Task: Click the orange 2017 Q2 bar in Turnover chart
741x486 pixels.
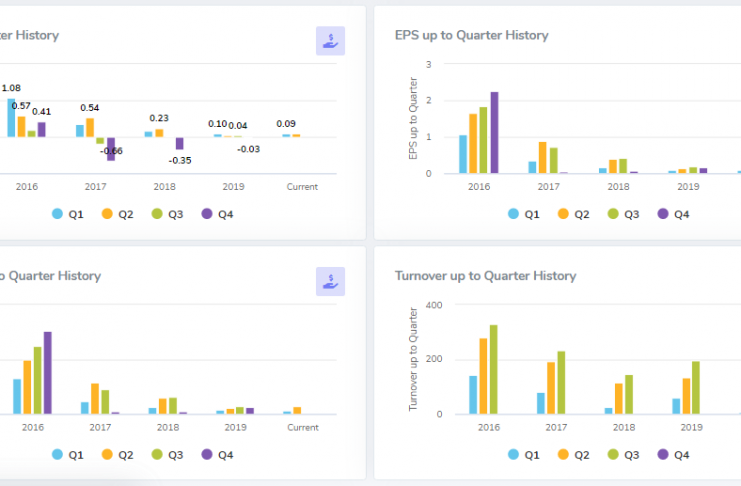Action: pyautogui.click(x=550, y=388)
